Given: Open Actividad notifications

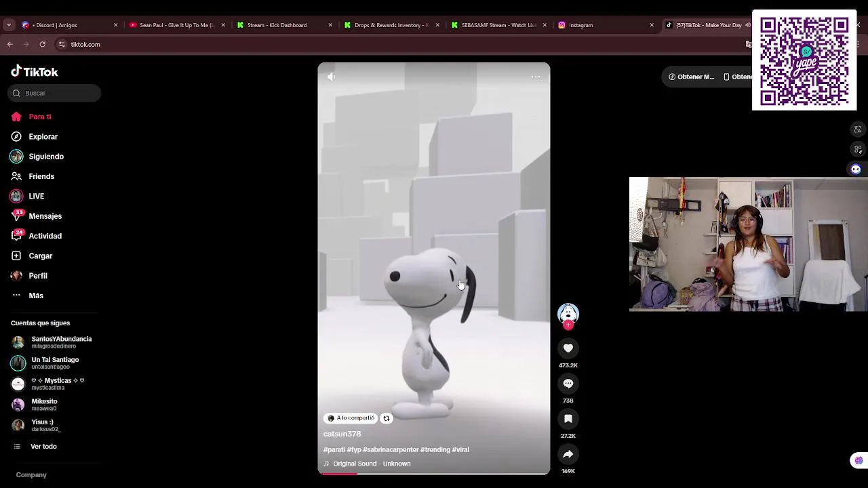Looking at the screenshot, I should (45, 236).
